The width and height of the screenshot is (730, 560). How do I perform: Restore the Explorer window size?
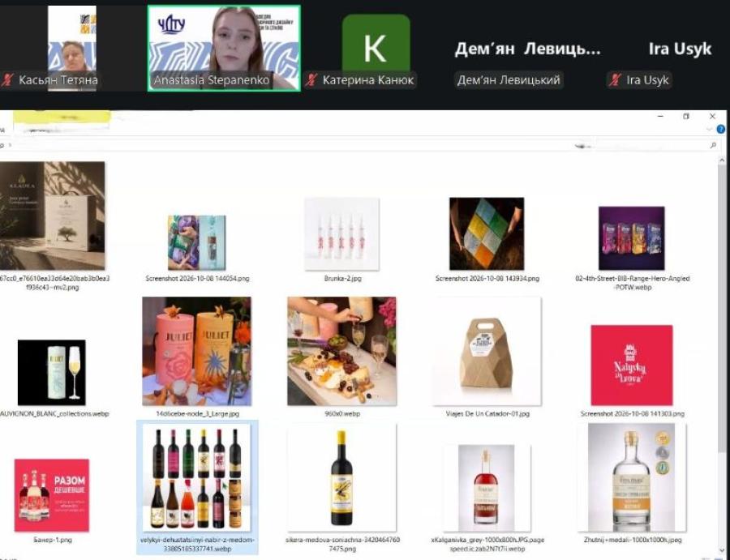[x=686, y=116]
